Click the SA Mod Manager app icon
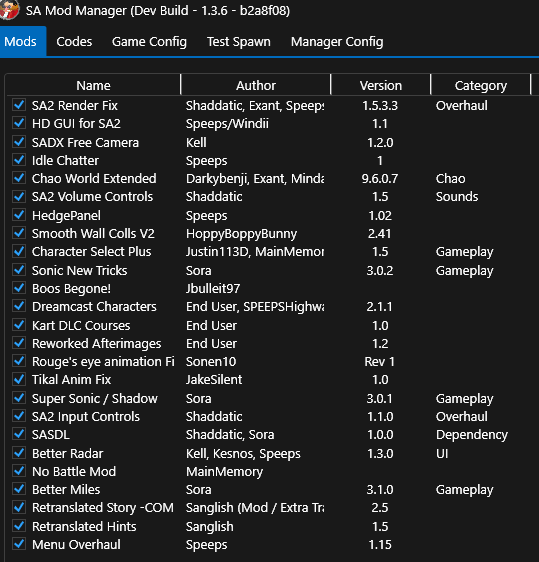Image resolution: width=539 pixels, height=562 pixels. 9,9
